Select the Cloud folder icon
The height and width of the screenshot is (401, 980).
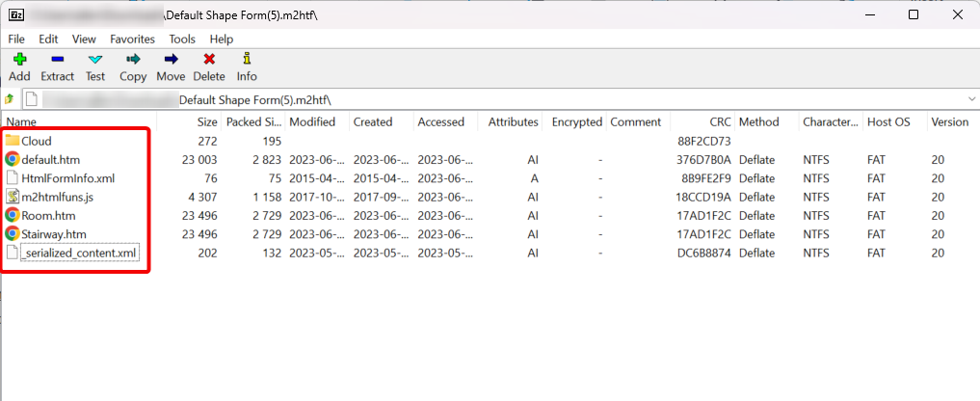[12, 141]
